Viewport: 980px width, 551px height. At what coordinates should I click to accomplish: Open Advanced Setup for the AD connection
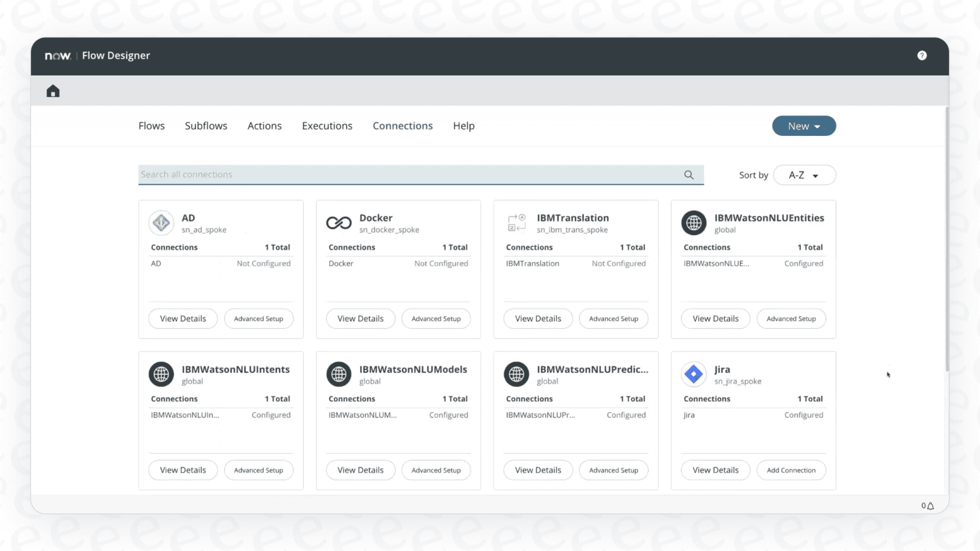(258, 318)
